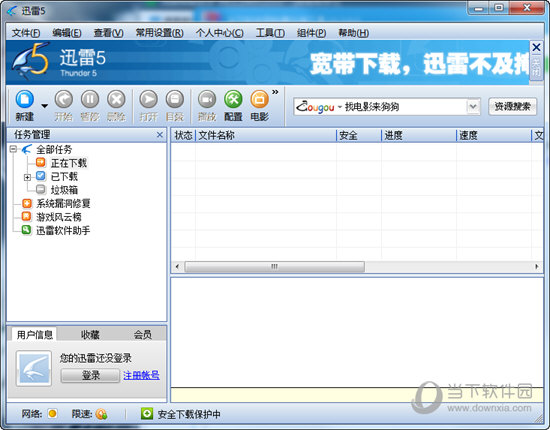Expand the 已下载 tree node
The height and width of the screenshot is (430, 550).
pyautogui.click(x=27, y=177)
